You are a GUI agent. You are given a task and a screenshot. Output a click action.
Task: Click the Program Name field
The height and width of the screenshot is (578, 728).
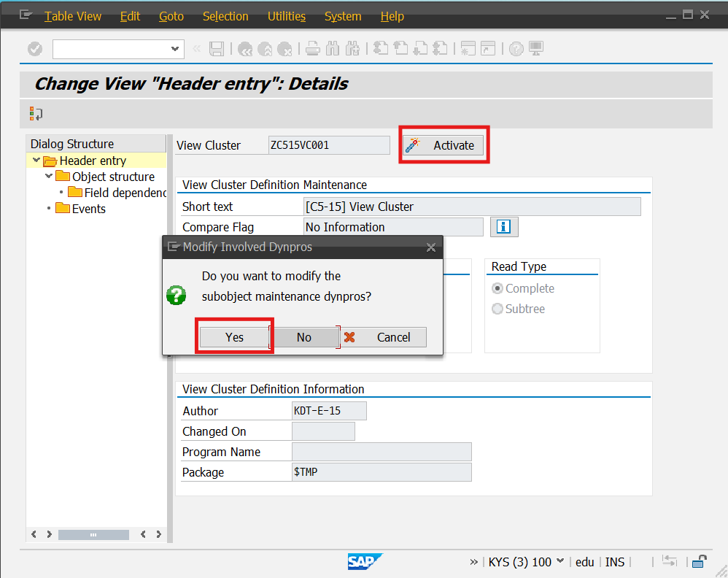(x=382, y=452)
